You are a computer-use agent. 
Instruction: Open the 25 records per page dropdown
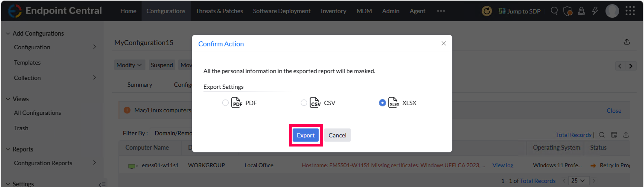tap(578, 181)
